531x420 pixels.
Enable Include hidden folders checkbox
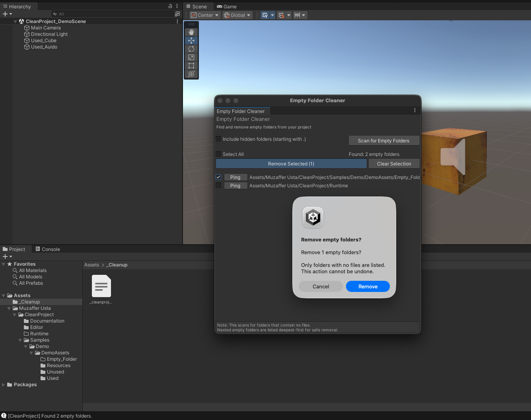coord(218,139)
